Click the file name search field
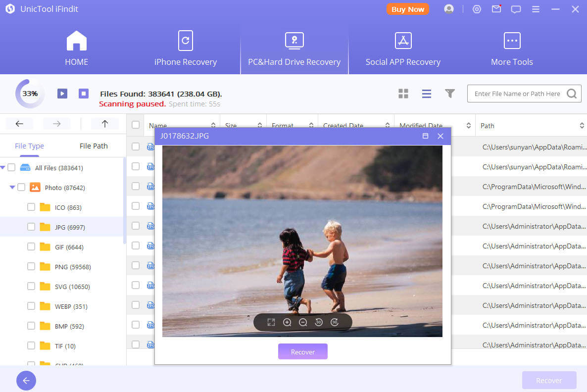Viewport: 587px width, 392px height. point(517,94)
